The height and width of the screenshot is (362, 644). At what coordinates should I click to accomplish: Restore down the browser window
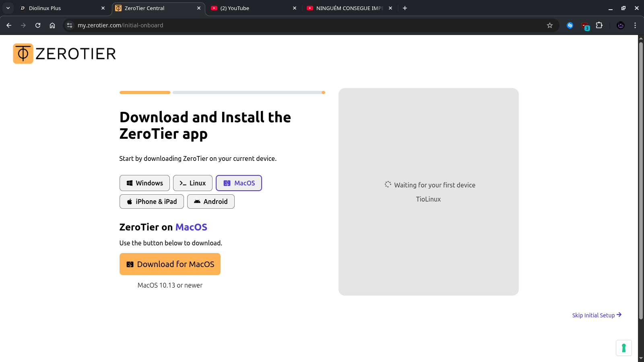tap(623, 8)
